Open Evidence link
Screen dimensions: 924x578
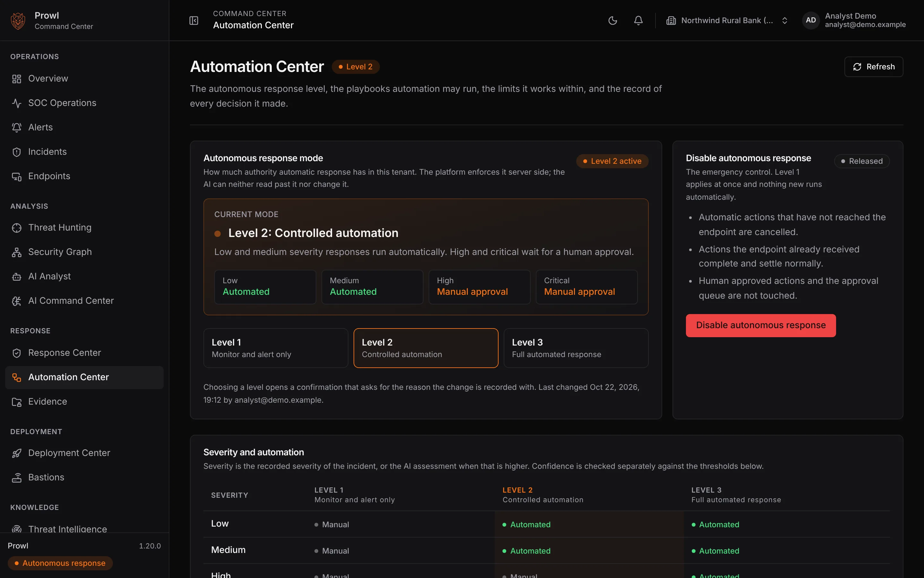click(84, 402)
